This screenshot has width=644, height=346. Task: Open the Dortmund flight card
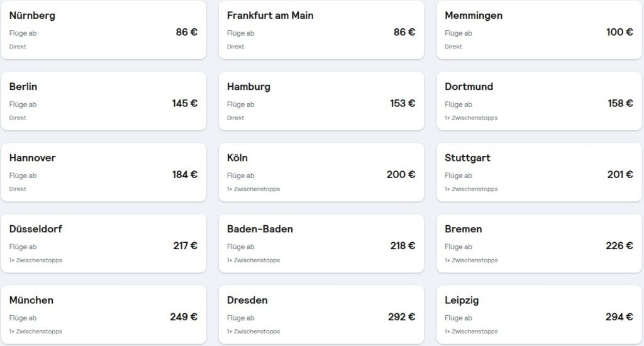(538, 101)
